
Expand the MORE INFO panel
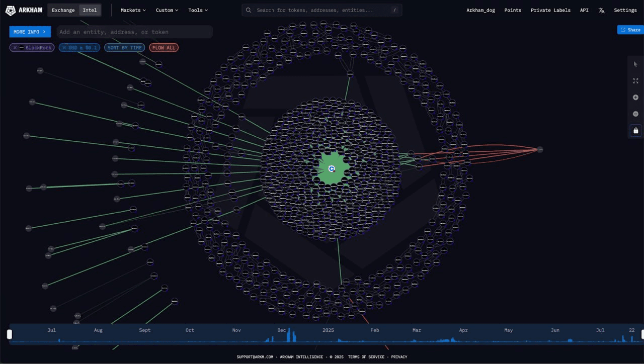coord(30,32)
